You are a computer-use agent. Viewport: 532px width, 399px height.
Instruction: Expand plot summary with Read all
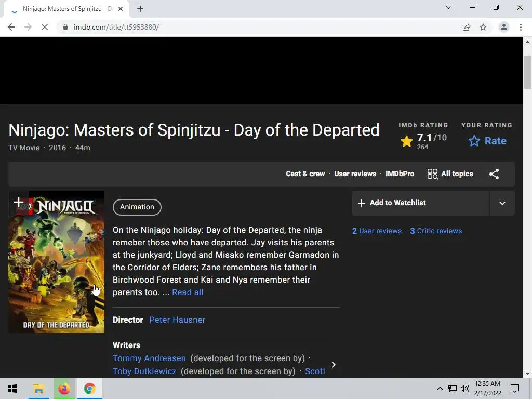coord(188,292)
